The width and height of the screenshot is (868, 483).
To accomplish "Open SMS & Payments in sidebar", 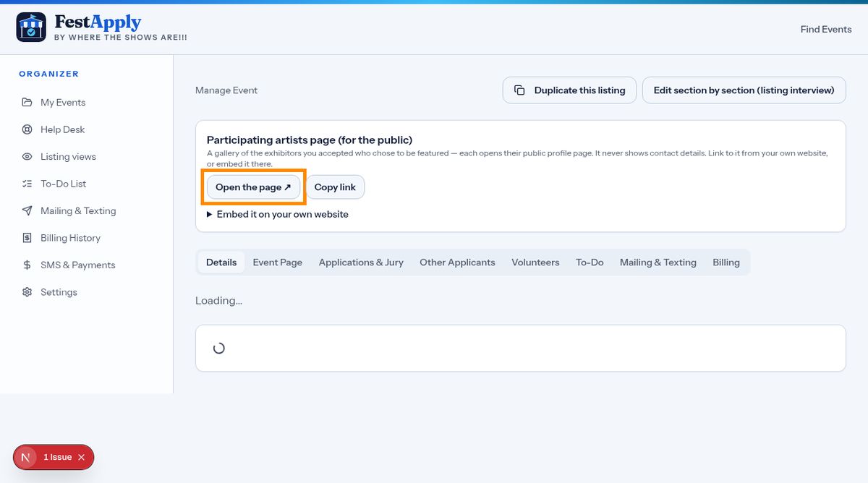I will pos(87,265).
